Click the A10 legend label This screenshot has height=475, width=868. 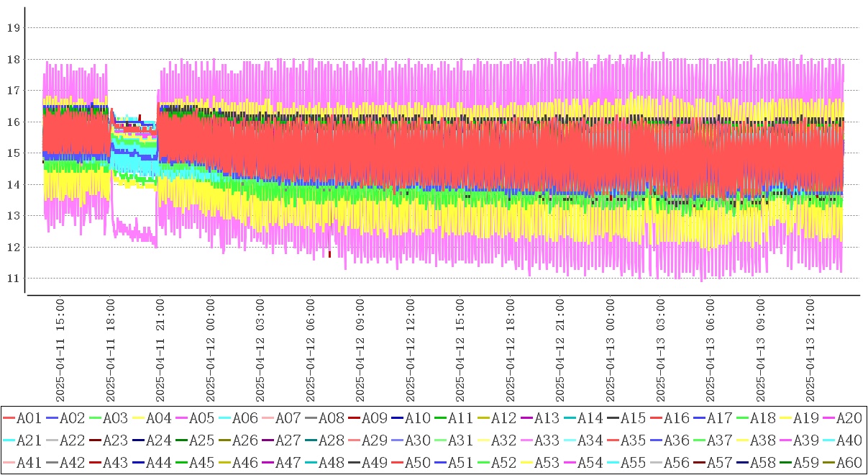point(416,417)
